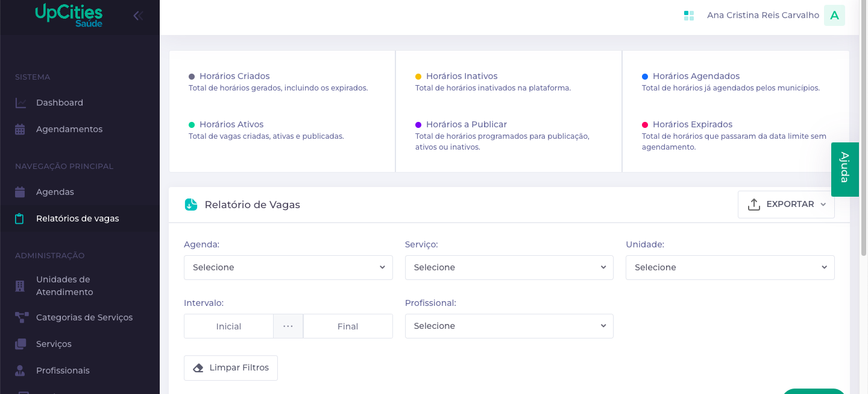Open user avatar 'A' menu
Screen dimensions: 868x394
point(834,16)
